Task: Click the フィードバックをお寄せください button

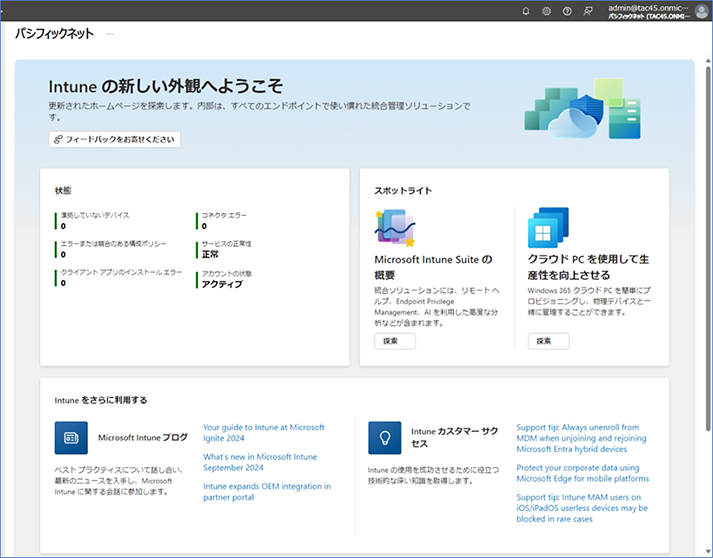Action: click(115, 139)
